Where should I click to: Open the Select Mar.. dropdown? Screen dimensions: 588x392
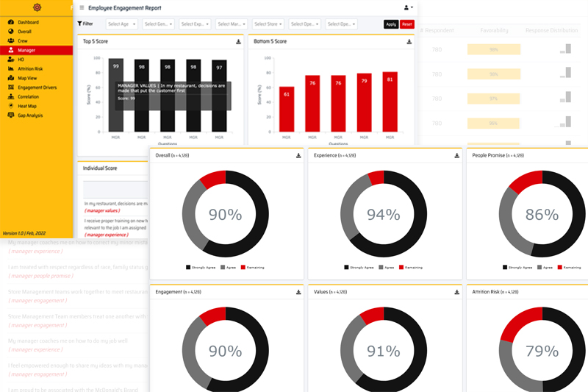232,24
